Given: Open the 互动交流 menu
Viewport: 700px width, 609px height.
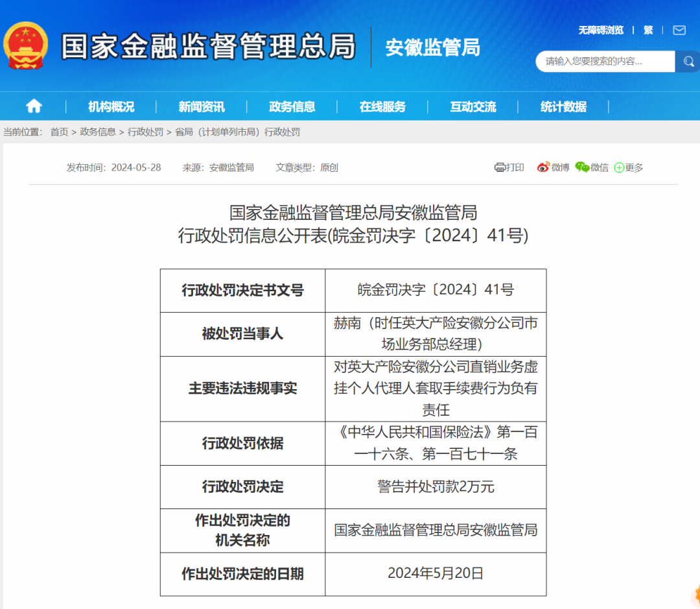Looking at the screenshot, I should click(473, 107).
